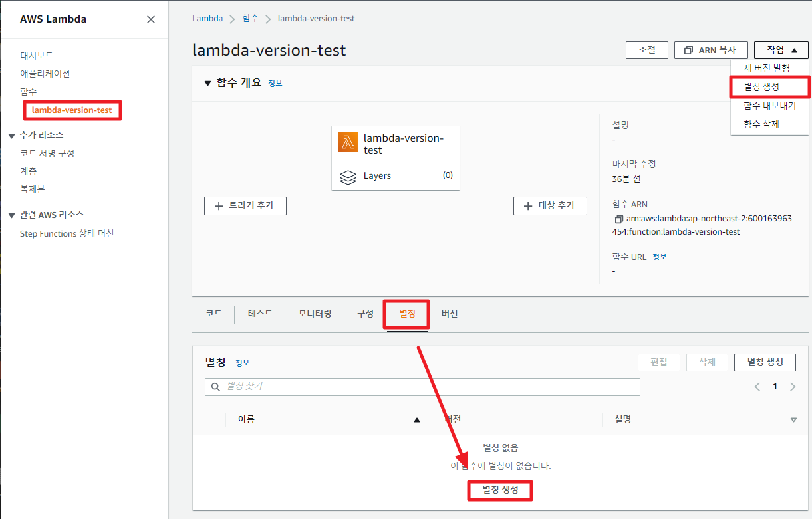Screen dimensions: 812x519
Task: Open 함수 breadcrumb link
Action: pyautogui.click(x=251, y=19)
